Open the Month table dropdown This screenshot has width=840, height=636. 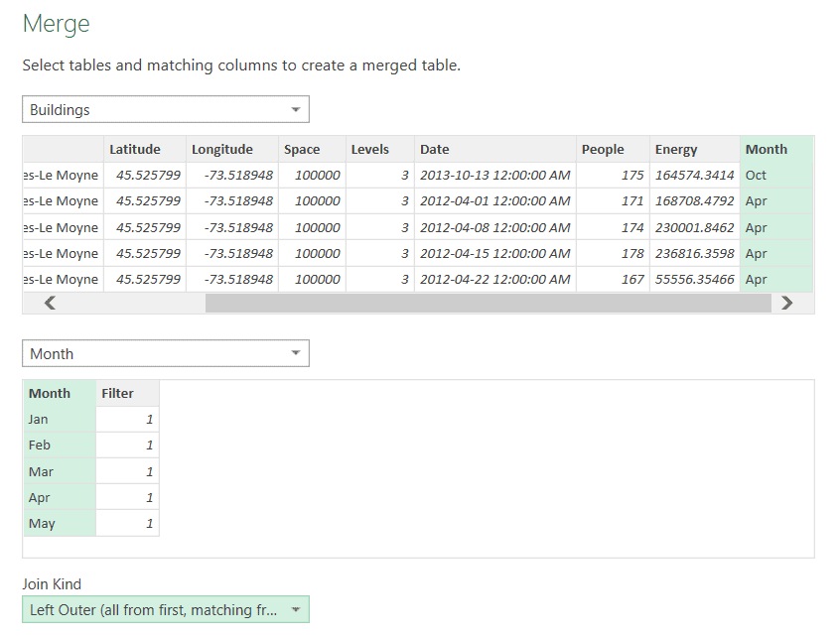tap(166, 353)
